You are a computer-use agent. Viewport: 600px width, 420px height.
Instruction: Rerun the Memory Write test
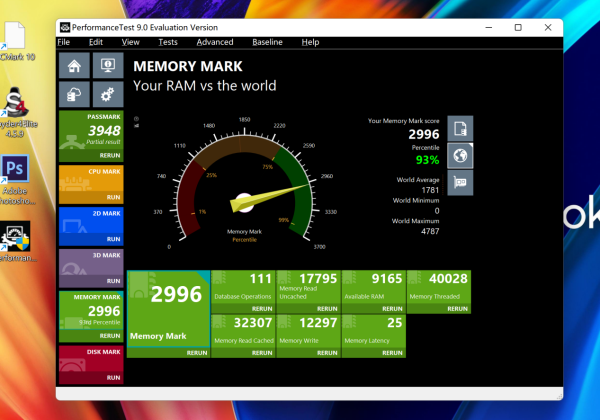click(327, 353)
